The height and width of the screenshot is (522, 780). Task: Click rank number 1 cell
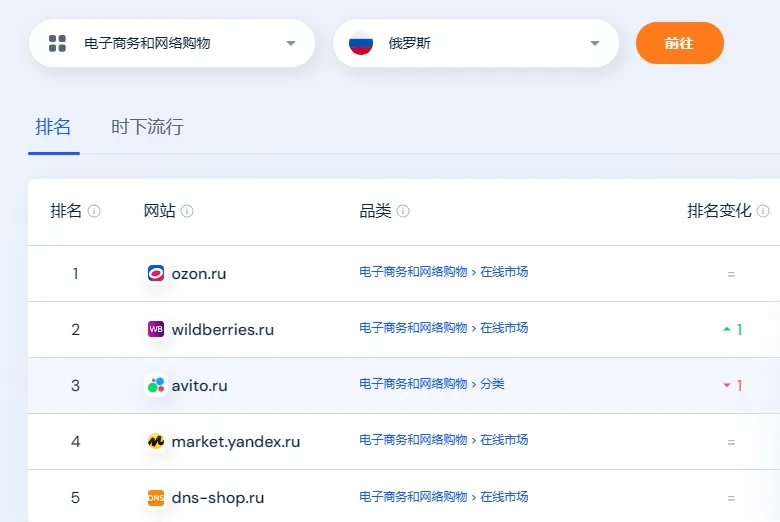tap(76, 274)
